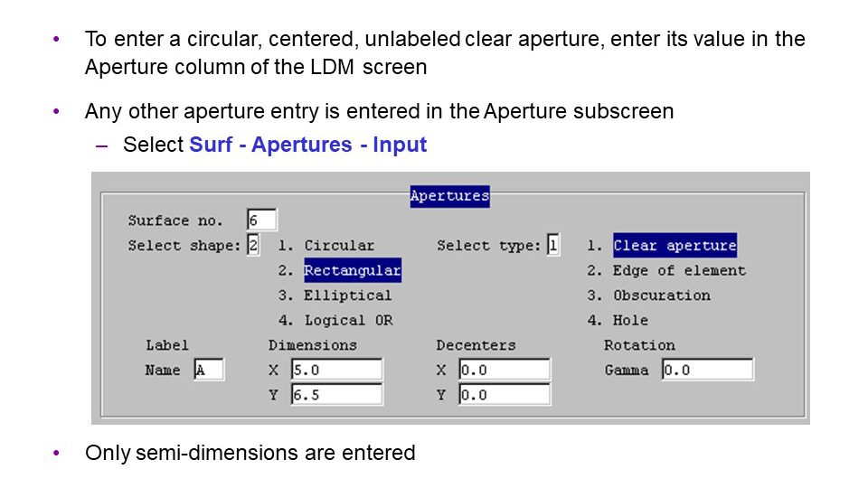The width and height of the screenshot is (868, 488).
Task: Choose the Hole type option
Action: click(630, 320)
